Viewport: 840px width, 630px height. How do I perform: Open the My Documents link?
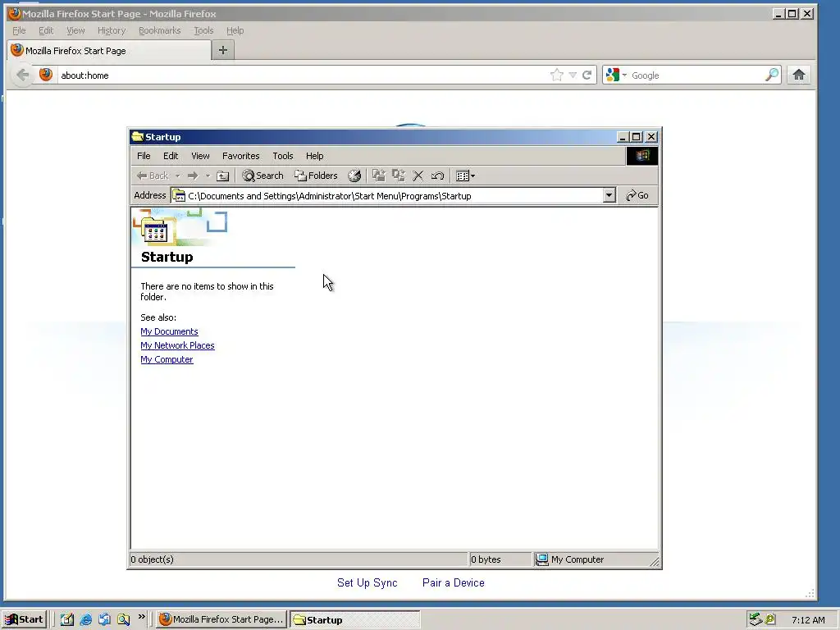[x=169, y=331]
